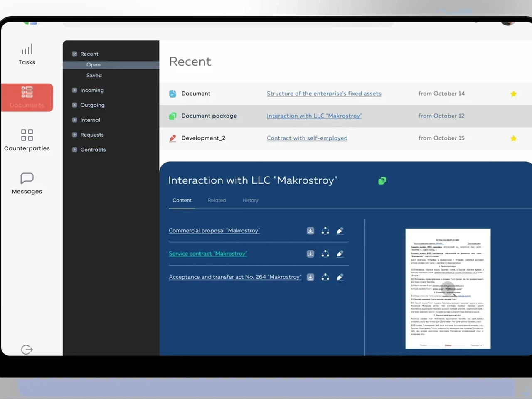
Task: Share Commercial proposal "Makrostroy" via nodes icon
Action: point(325,231)
